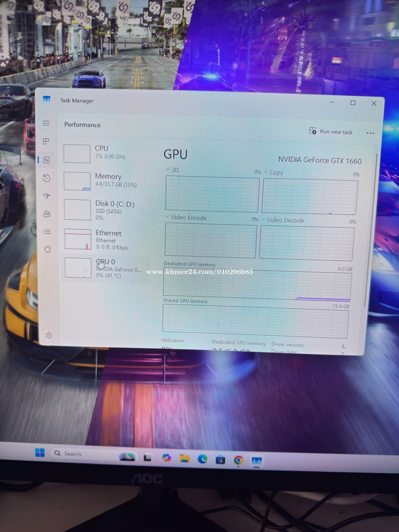The image size is (399, 532).
Task: Open Task Manager settings gear
Action: 49,335
